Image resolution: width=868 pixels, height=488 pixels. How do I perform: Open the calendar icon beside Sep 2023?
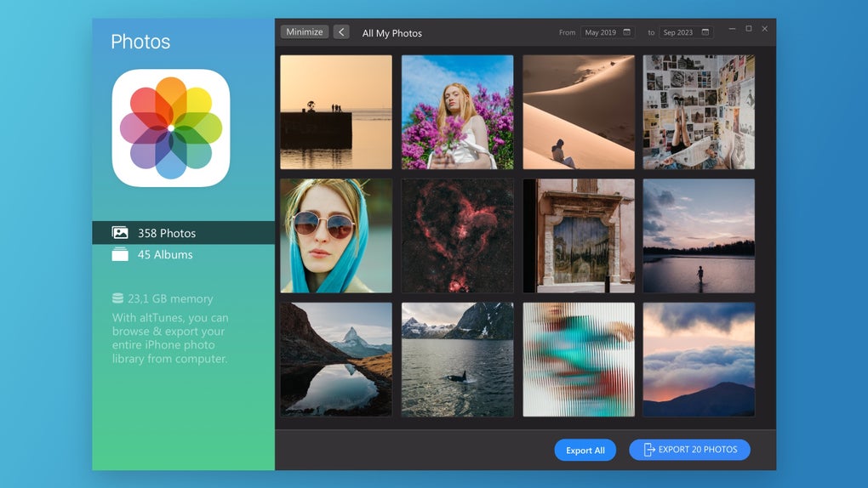click(x=705, y=32)
